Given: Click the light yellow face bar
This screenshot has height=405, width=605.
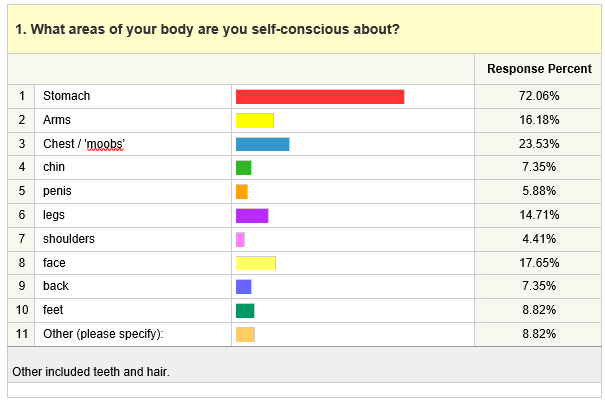Looking at the screenshot, I should point(255,263).
